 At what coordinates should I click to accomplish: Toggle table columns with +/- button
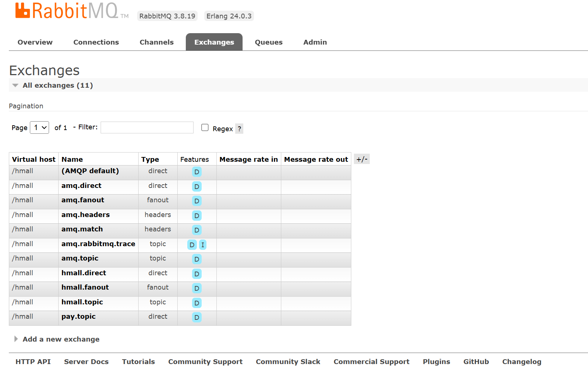pyautogui.click(x=362, y=159)
